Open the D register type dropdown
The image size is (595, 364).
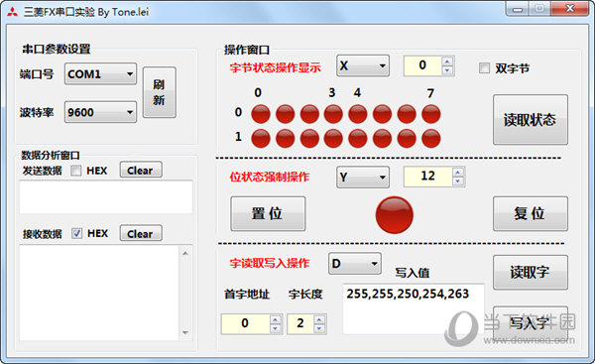click(355, 264)
